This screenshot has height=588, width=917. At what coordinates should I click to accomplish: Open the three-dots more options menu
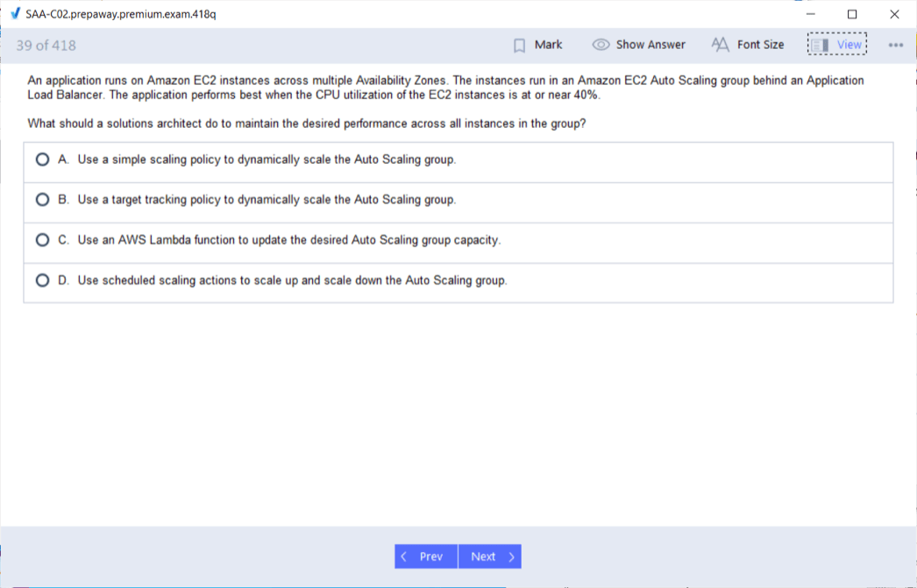coord(895,45)
